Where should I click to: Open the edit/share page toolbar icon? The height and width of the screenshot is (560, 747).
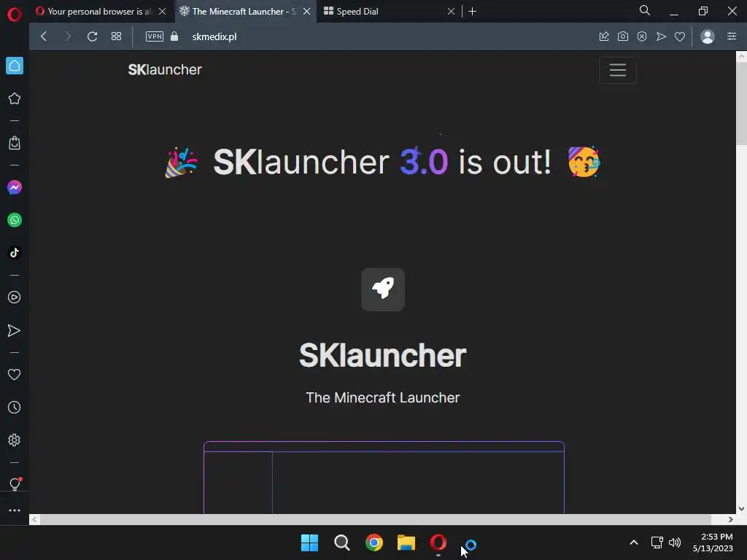604,36
